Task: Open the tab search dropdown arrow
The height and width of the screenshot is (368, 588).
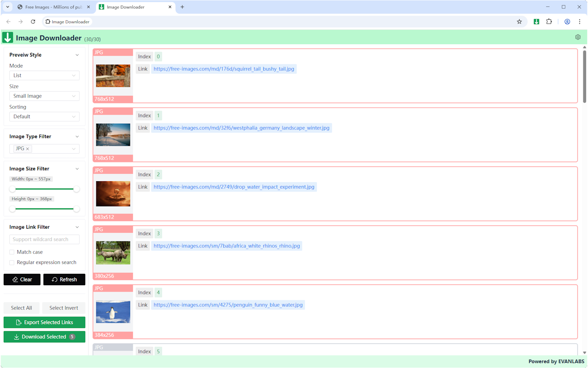Action: coord(7,7)
